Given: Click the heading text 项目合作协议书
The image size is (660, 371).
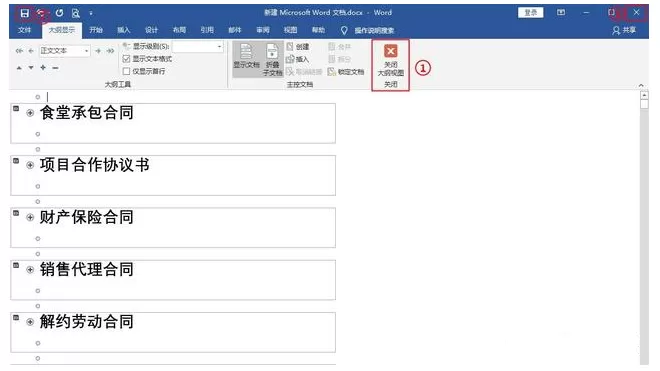Looking at the screenshot, I should pyautogui.click(x=95, y=165).
